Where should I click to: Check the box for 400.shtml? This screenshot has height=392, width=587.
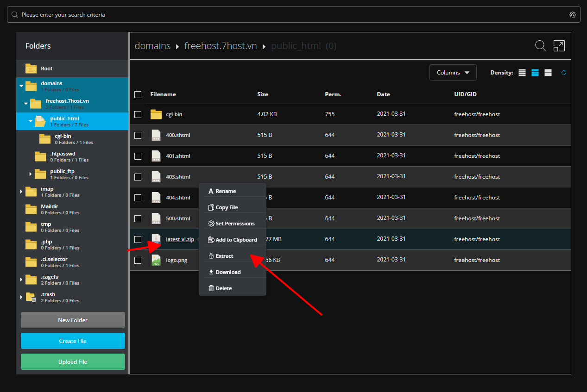[x=138, y=135]
